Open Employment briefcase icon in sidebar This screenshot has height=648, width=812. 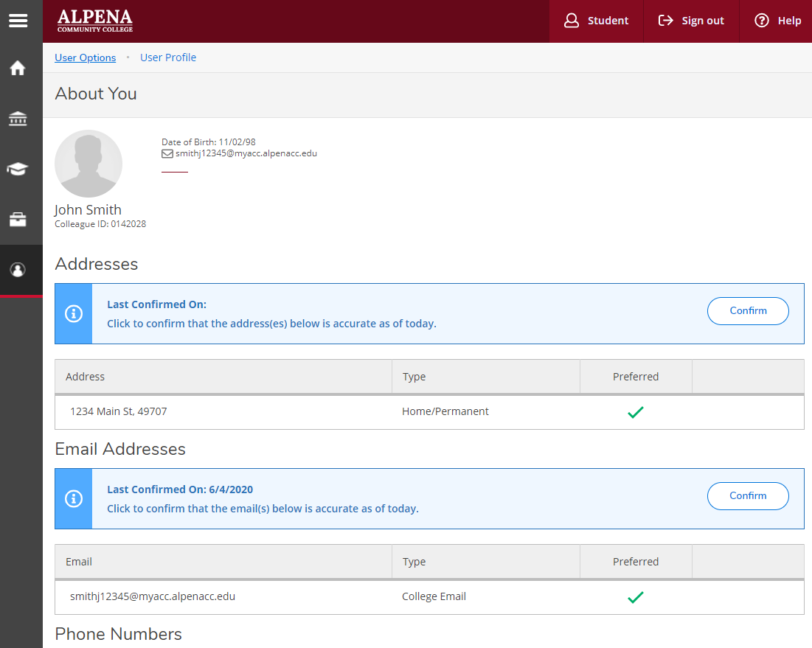click(x=18, y=220)
